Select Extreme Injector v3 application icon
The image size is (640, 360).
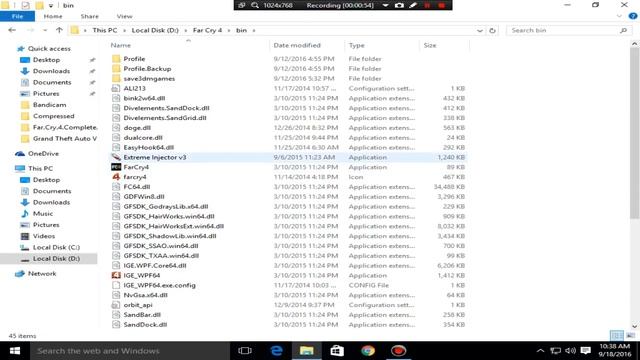click(x=116, y=157)
